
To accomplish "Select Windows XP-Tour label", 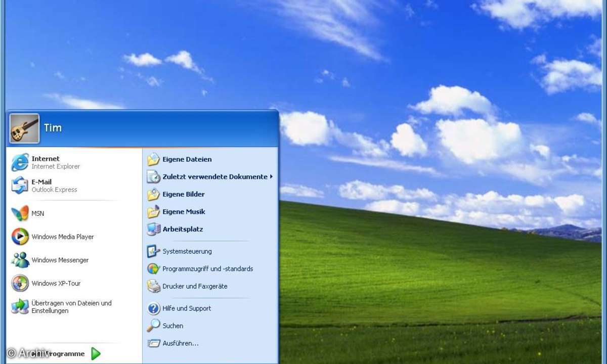I will coord(56,283).
